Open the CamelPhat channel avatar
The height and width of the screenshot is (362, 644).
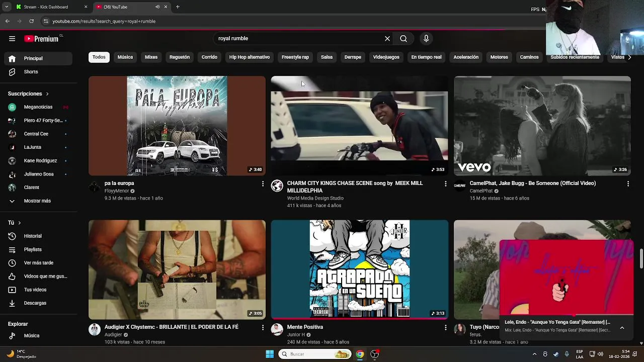tap(460, 186)
